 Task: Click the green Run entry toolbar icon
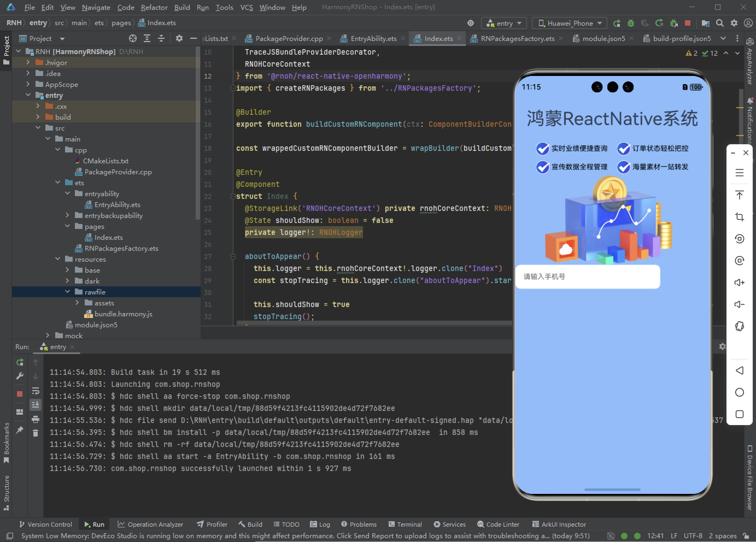pos(617,23)
